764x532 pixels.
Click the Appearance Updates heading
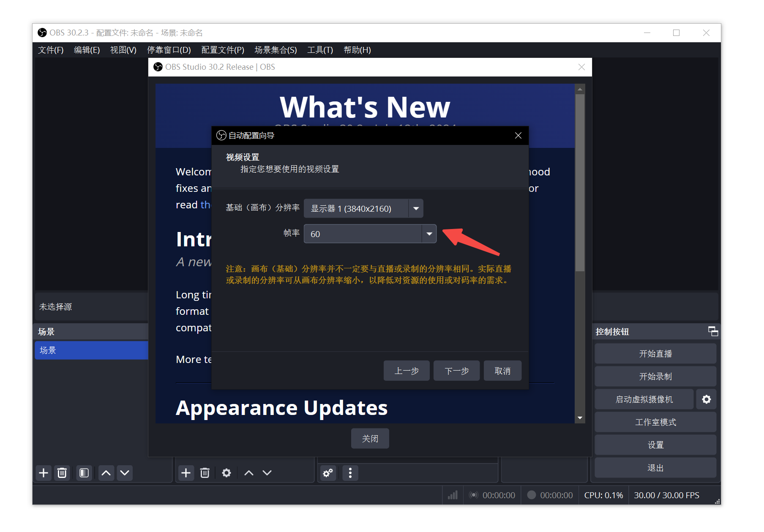[x=282, y=408]
